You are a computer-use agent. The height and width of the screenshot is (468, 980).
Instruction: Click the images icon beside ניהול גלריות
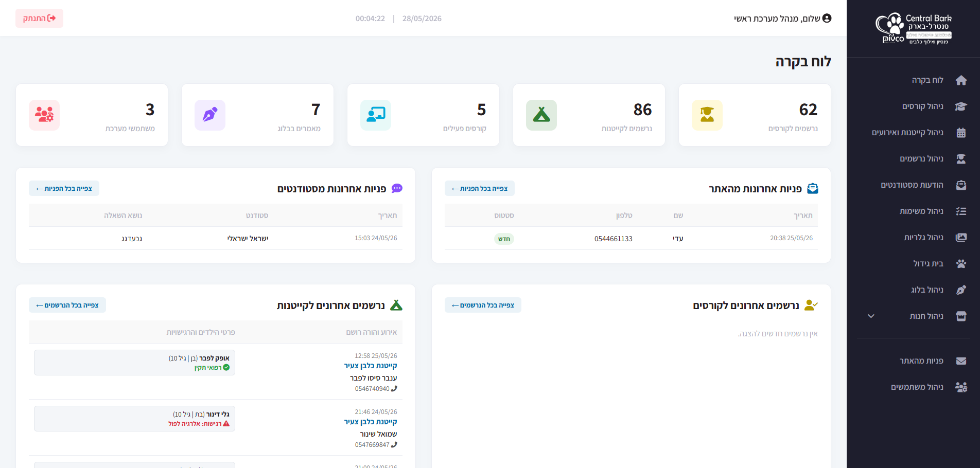(x=961, y=238)
